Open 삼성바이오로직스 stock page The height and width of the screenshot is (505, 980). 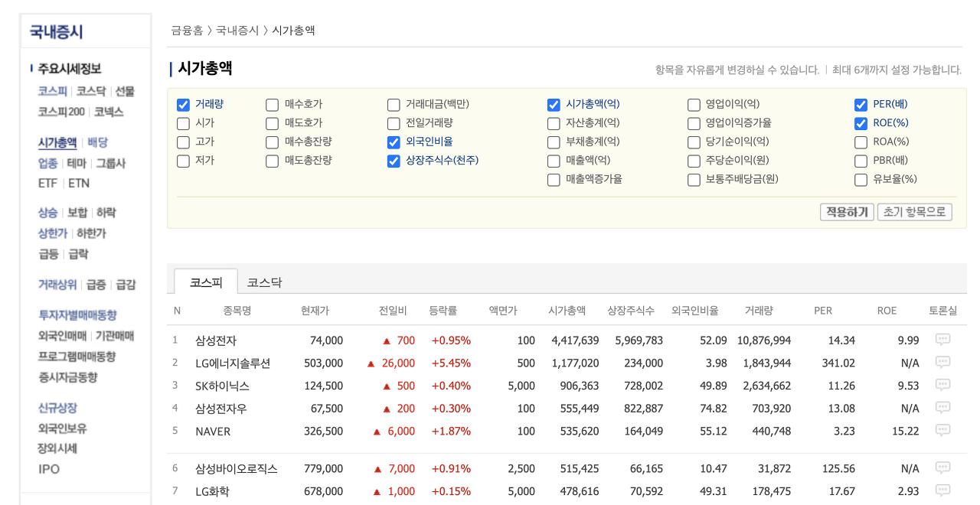pos(237,468)
